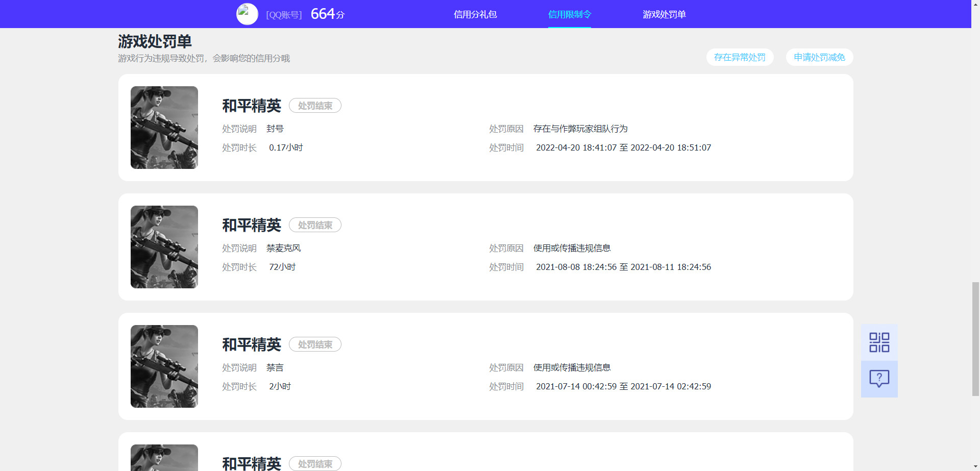Click the duration 2小时
Screen dimensions: 980x471
[x=280, y=386]
